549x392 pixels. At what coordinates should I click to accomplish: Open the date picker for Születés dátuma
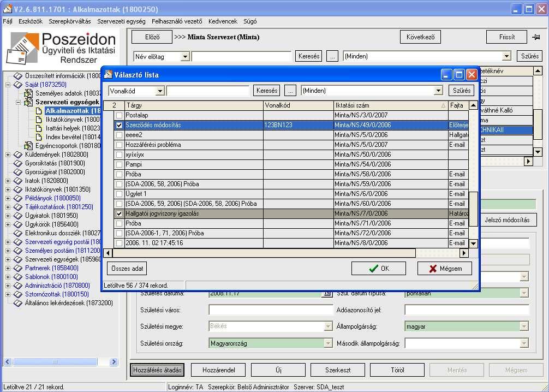click(327, 294)
